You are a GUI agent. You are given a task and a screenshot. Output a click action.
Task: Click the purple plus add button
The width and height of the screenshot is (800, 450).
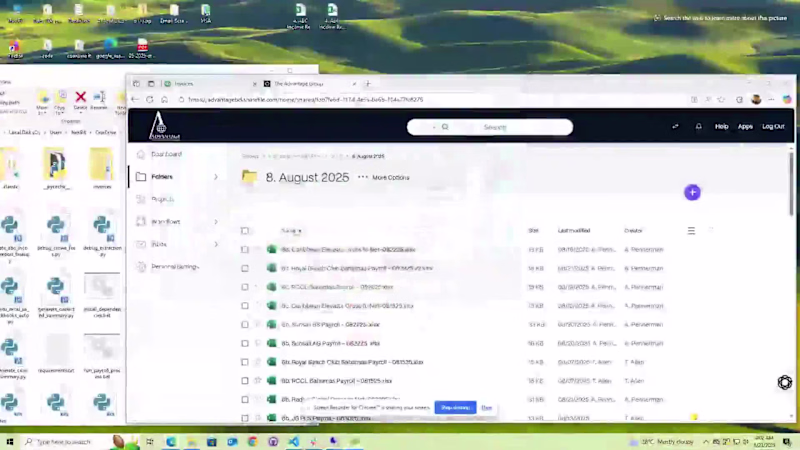pos(692,192)
